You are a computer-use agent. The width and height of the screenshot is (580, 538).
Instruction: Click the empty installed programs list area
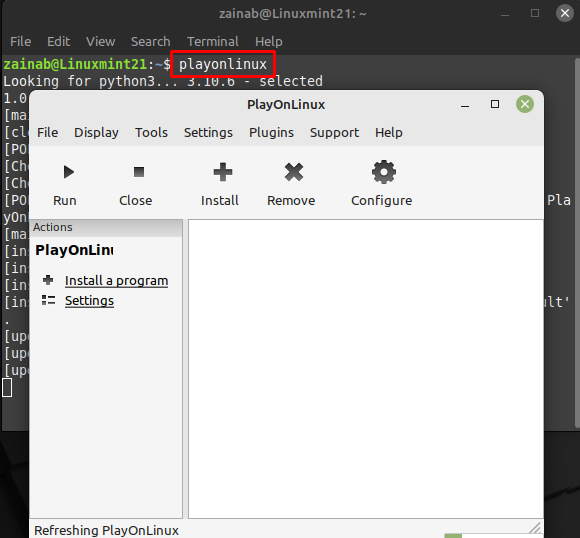pos(365,369)
